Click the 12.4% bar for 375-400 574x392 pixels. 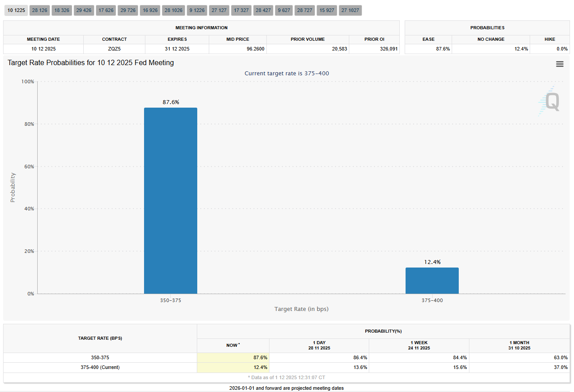(432, 280)
